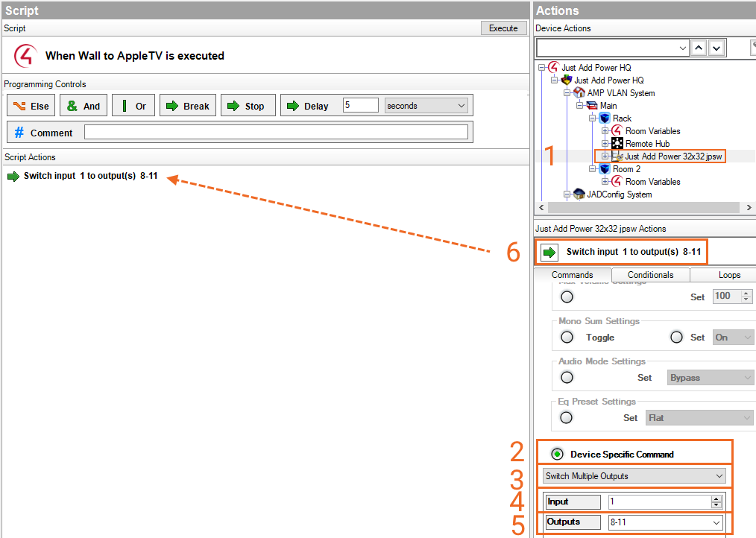Viewport: 756px width, 538px height.
Task: Expand Room Variables under Rack
Action: coord(605,130)
